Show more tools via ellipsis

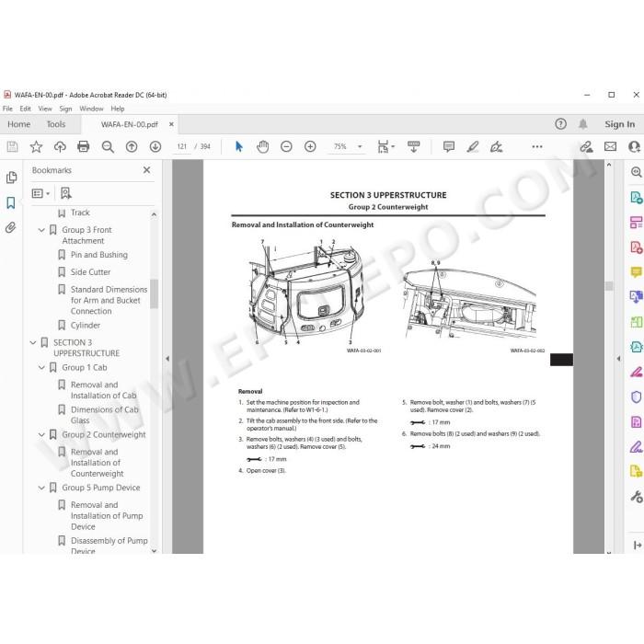[536, 146]
